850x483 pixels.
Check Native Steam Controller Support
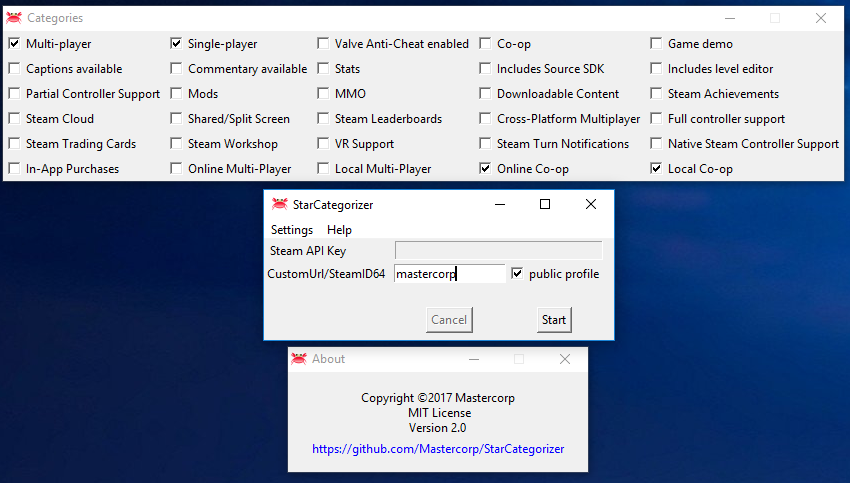point(656,143)
